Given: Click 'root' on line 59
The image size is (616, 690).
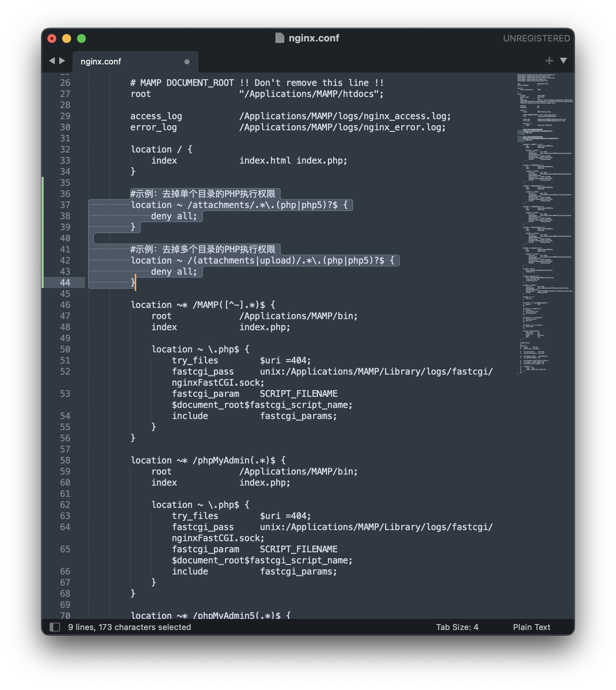Looking at the screenshot, I should point(161,472).
